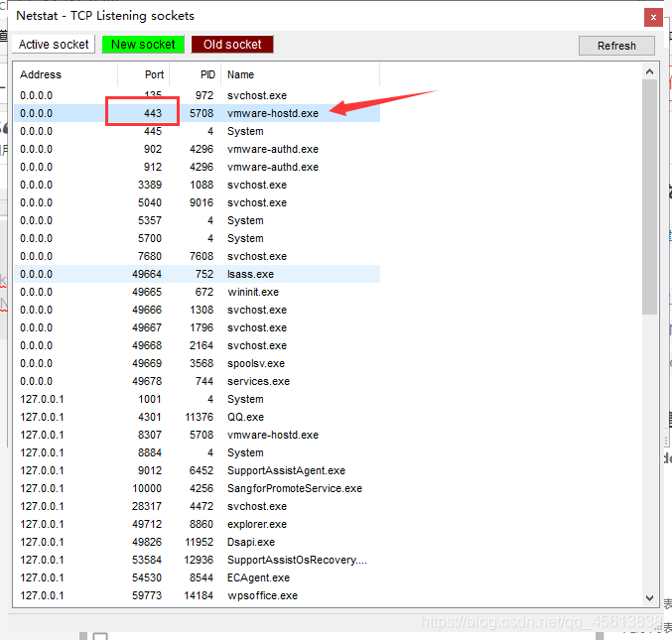Select the svchost.exe row on port 3389

pos(198,185)
